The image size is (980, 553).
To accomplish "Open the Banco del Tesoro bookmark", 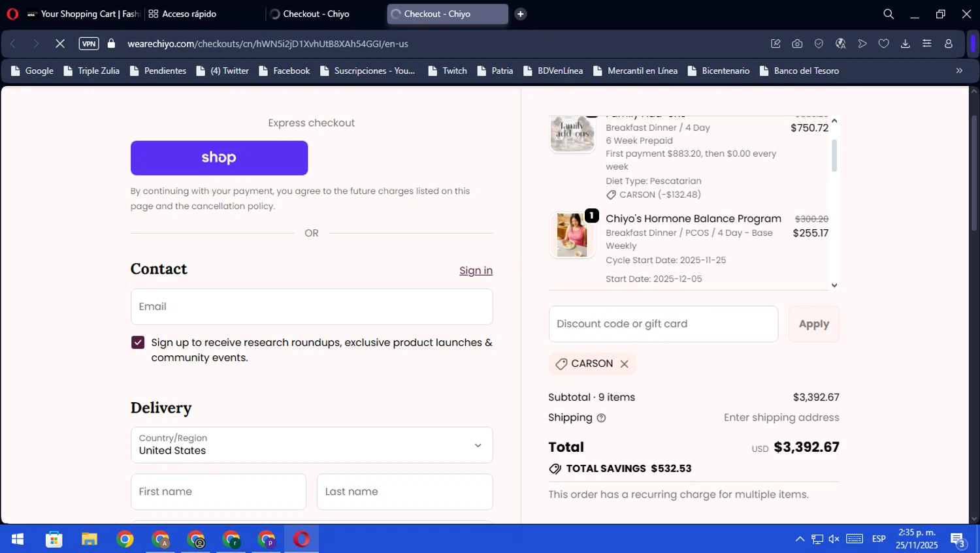I will [x=800, y=71].
